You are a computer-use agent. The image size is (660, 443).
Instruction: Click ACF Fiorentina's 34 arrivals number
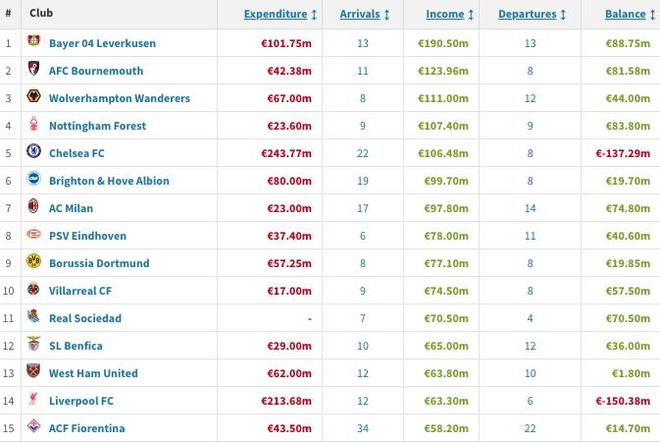click(x=362, y=428)
